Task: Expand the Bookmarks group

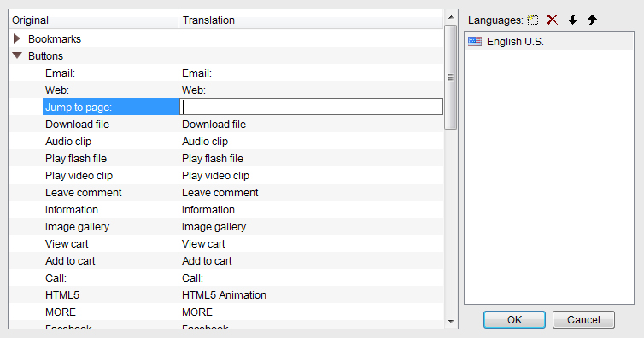Action: point(17,38)
